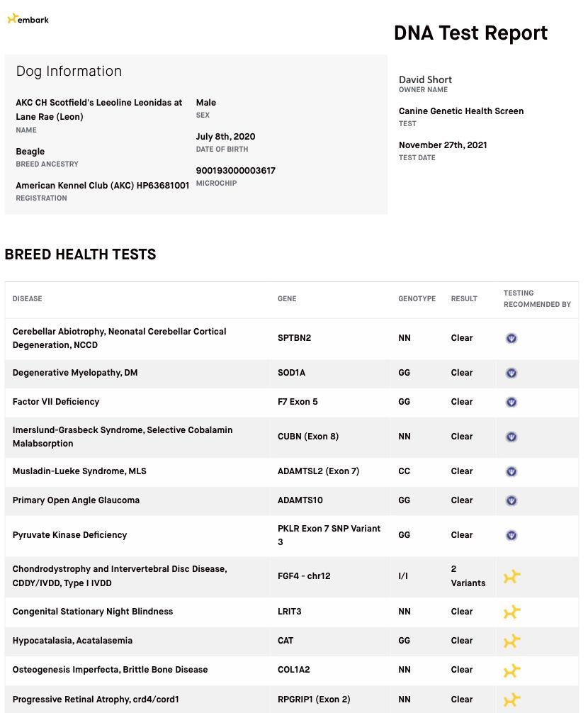Screen dimensions: 588x713
Task: Click the yellow Embark icon in the Osteogenesis Imperfecta row
Action: point(511,670)
